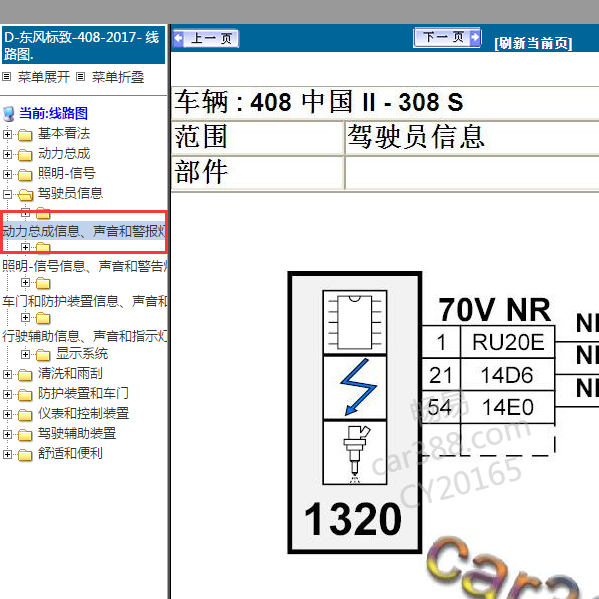Expand the 动力总成 tree node
This screenshot has height=599, width=599.
7,154
